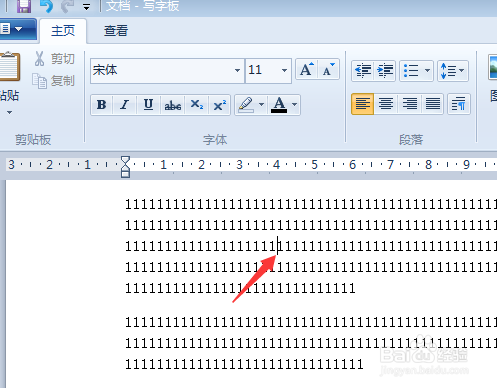The image size is (497, 388).
Task: Open the WordPad application menu button
Action: (17, 29)
